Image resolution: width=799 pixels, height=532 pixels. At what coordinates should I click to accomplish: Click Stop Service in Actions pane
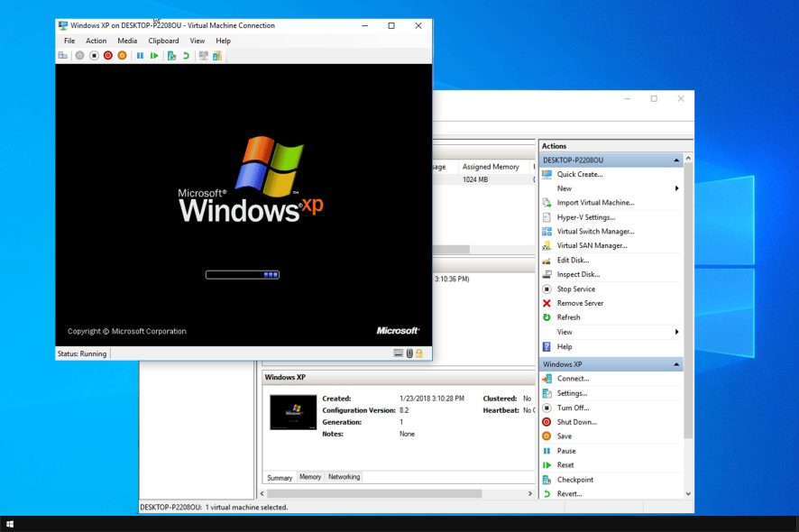point(576,289)
